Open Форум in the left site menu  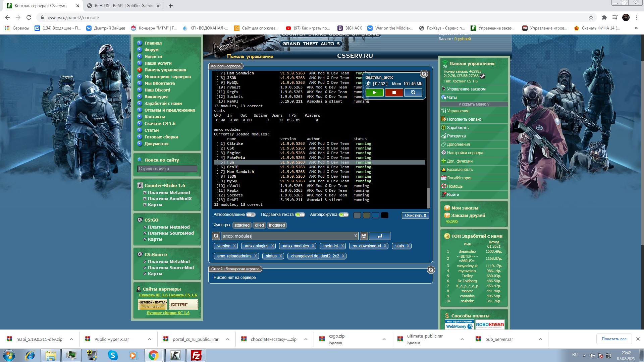(151, 50)
